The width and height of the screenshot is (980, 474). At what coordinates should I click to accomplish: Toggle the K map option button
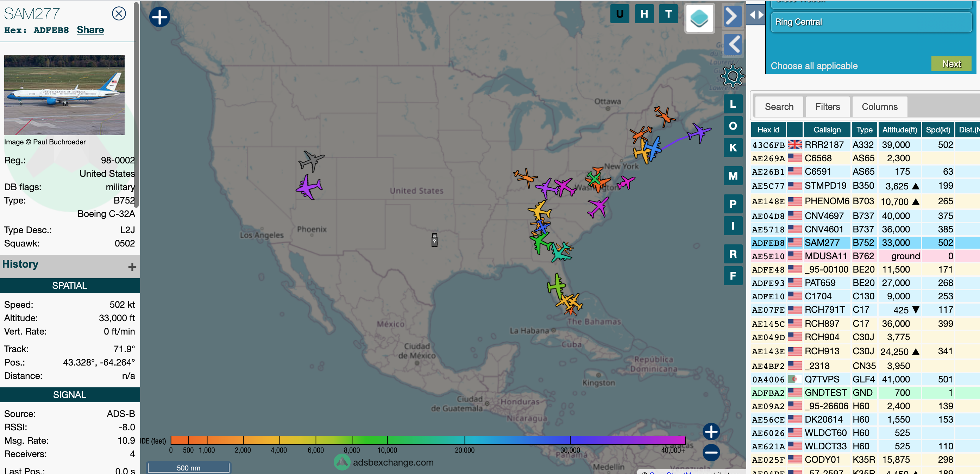click(733, 148)
